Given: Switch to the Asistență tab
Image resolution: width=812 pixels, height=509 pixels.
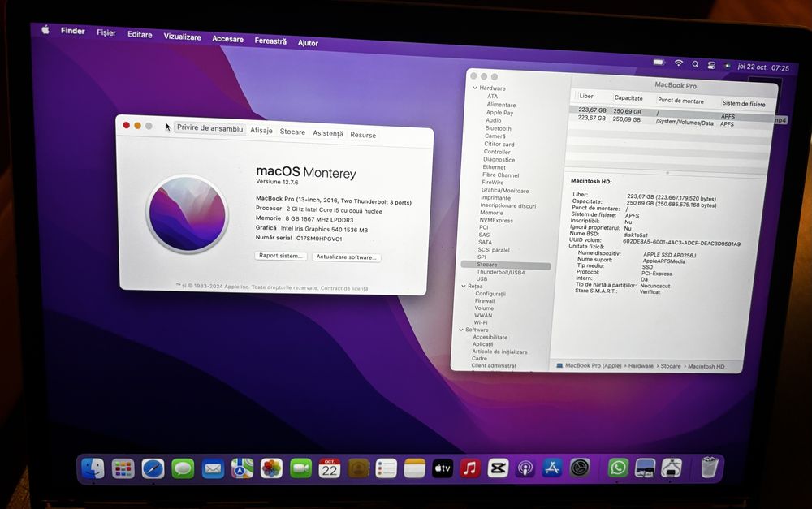Looking at the screenshot, I should coord(328,133).
